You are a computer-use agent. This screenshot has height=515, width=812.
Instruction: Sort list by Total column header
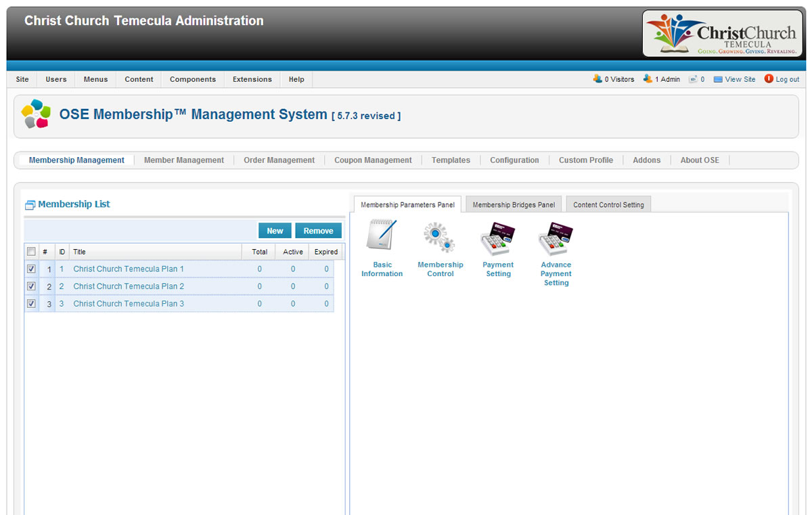point(259,252)
